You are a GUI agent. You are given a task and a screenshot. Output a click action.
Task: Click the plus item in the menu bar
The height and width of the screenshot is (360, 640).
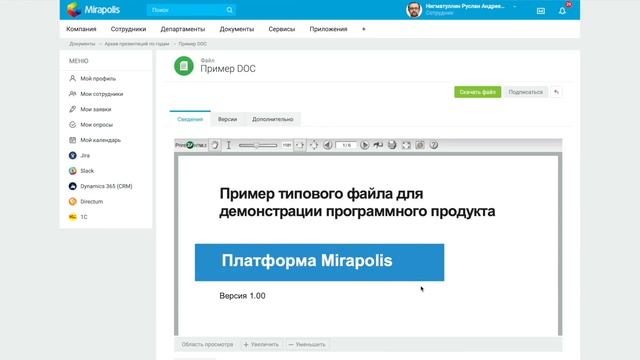click(364, 29)
